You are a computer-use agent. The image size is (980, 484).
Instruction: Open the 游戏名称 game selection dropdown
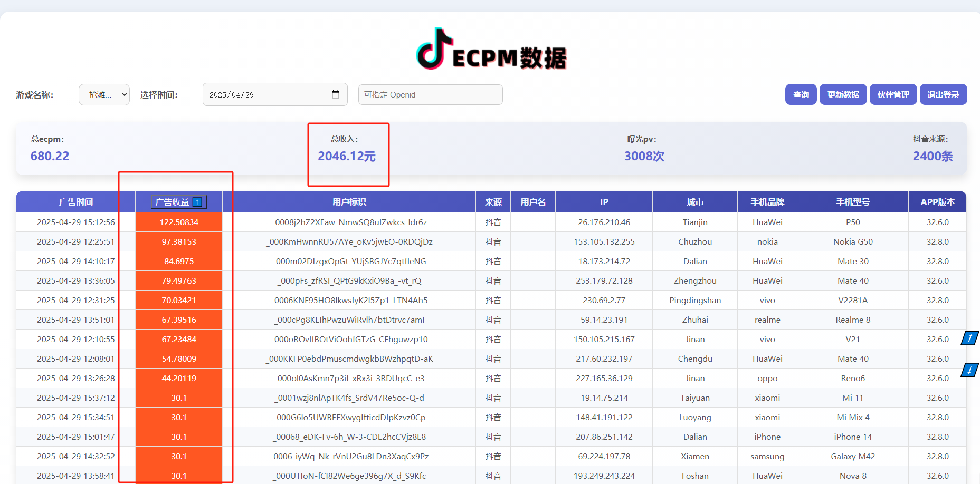coord(104,94)
